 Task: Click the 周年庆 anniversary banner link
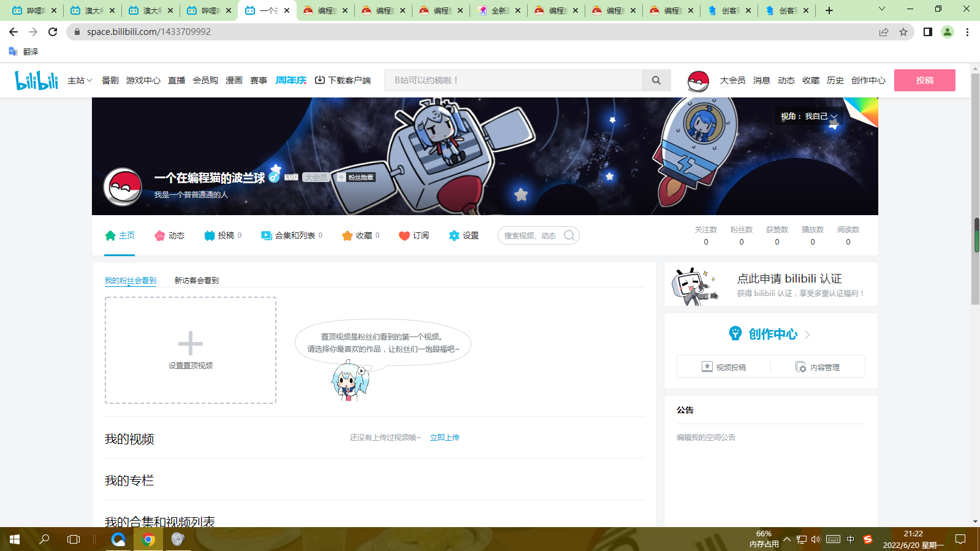coord(291,80)
